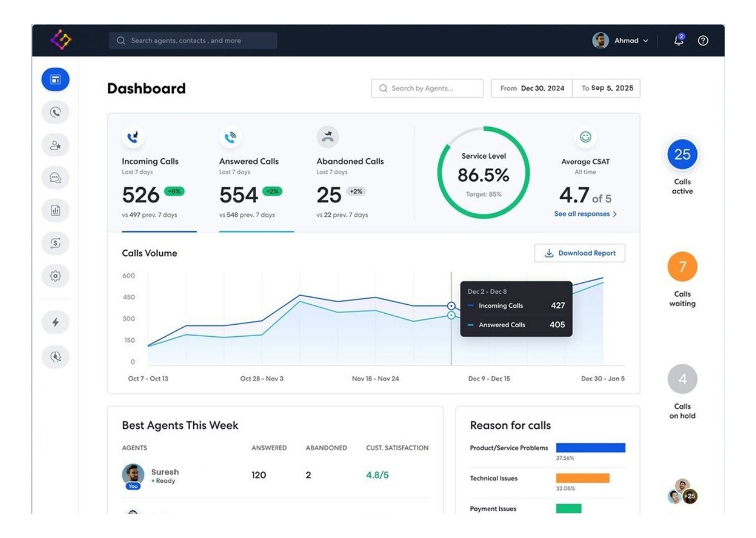Open the reports chart sidebar icon
The width and height of the screenshot is (756, 538).
55,211
